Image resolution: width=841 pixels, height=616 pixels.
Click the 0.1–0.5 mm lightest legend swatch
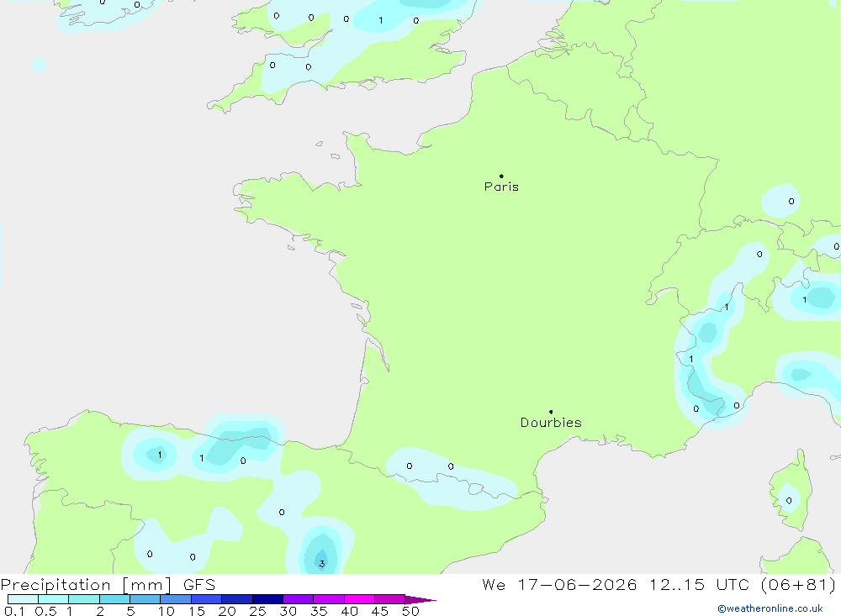point(23,599)
